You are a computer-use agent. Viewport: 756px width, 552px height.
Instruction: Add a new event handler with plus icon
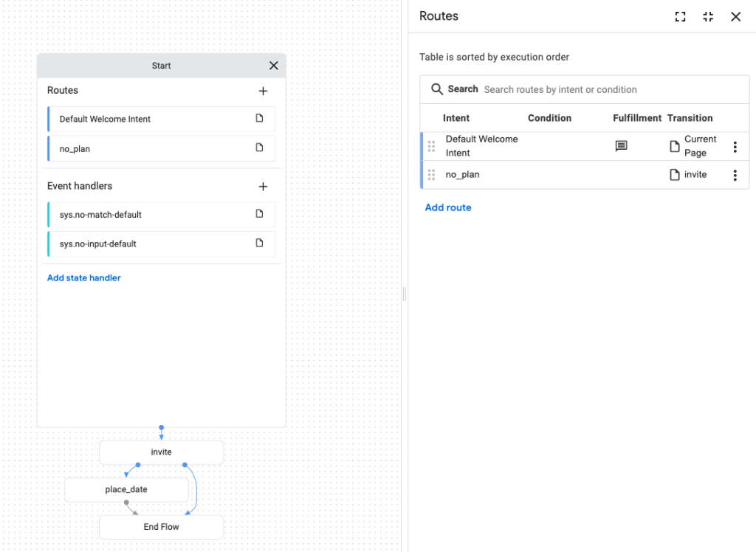263,187
